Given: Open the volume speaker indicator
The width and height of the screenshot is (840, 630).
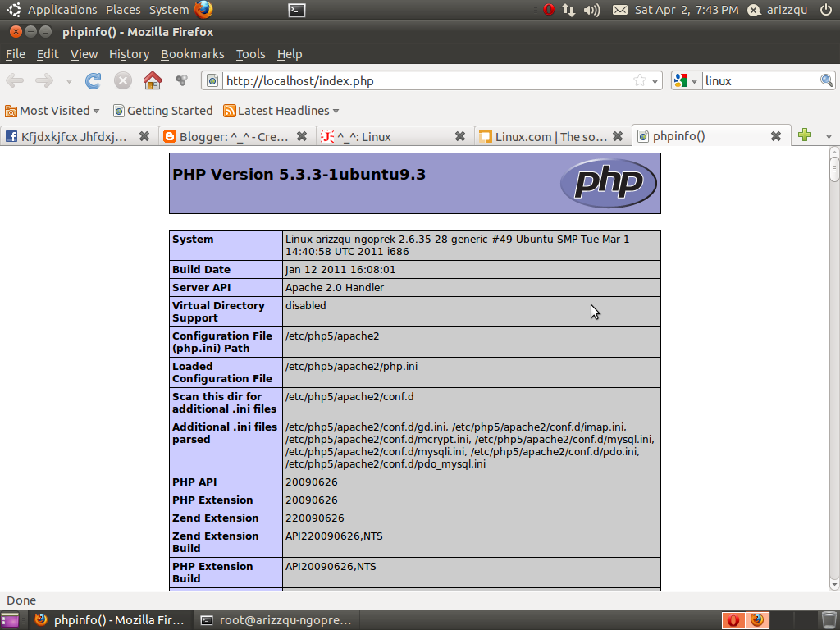Looking at the screenshot, I should pos(592,10).
